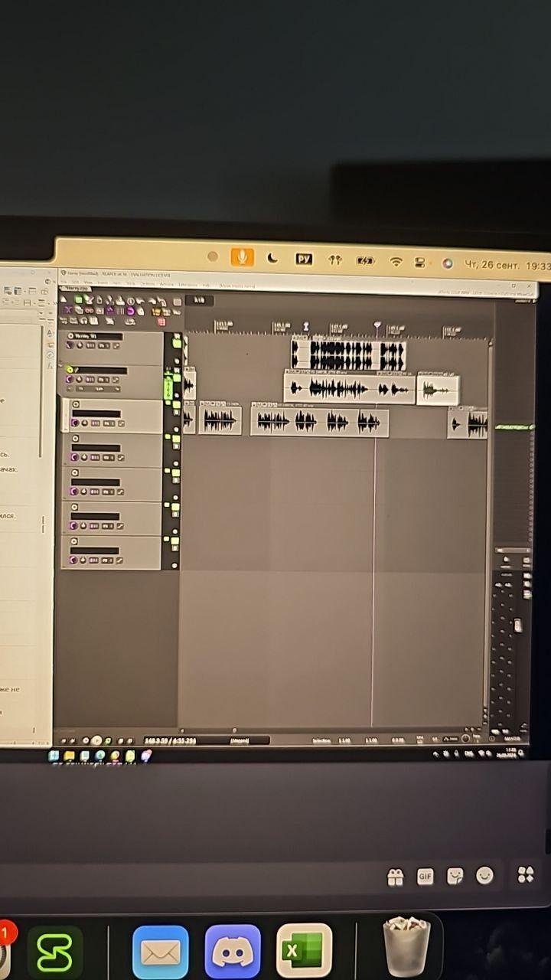Open the Trash in the Dock
Image resolution: width=551 pixels, height=980 pixels.
tap(406, 946)
